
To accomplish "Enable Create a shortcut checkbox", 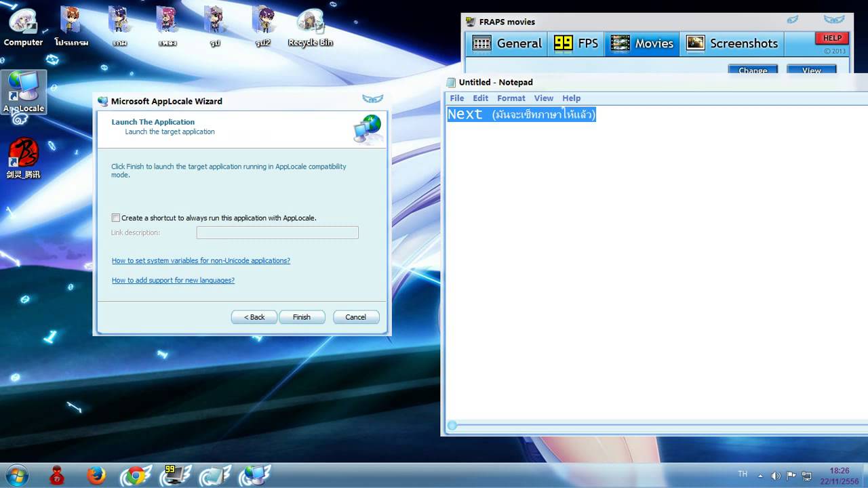I will tap(116, 218).
